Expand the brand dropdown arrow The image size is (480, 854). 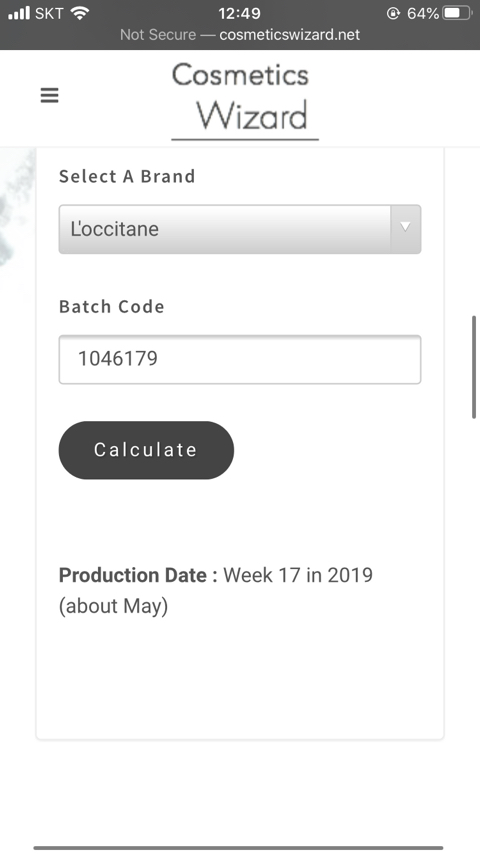coord(405,229)
